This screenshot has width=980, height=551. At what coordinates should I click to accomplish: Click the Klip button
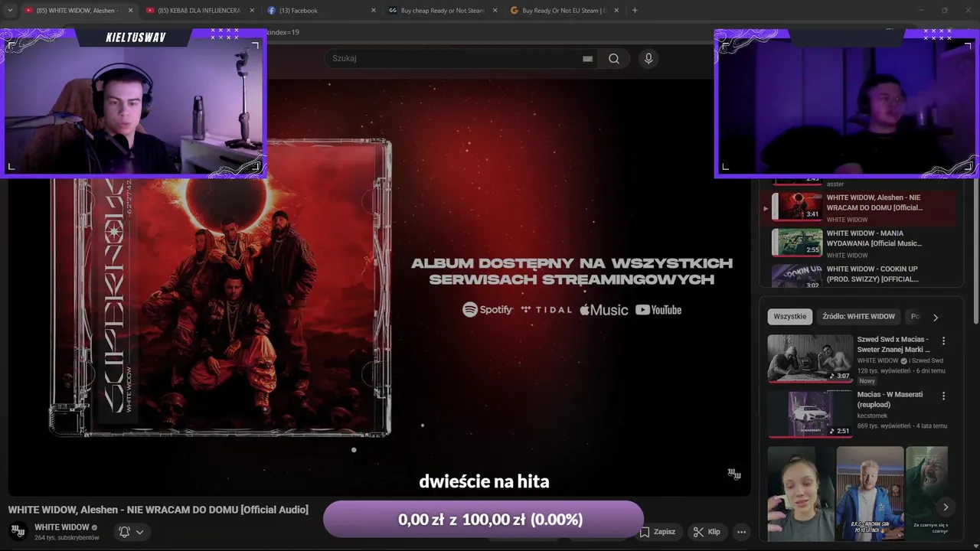coord(706,532)
